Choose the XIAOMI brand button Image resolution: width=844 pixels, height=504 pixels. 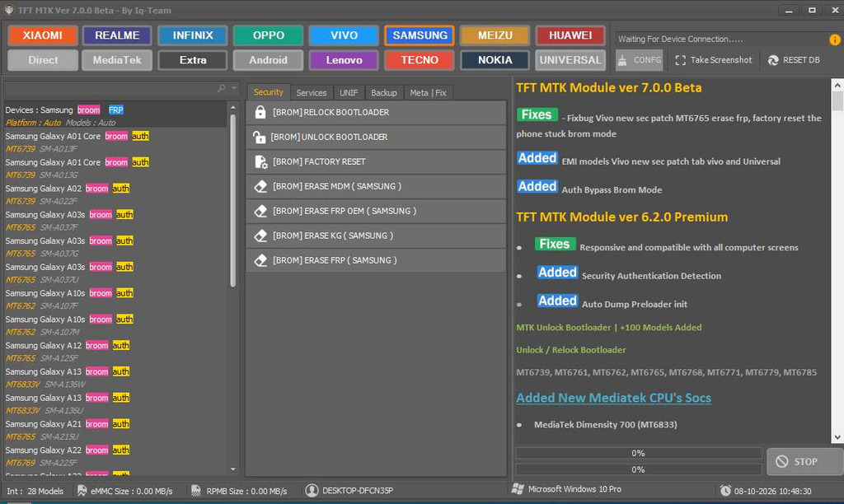point(43,35)
